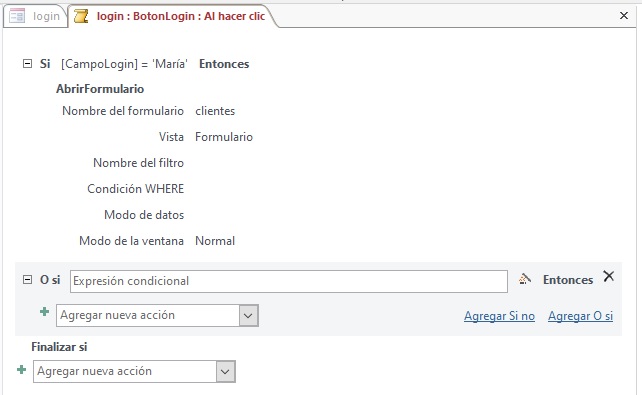Click Entonces in the O si row
The width and height of the screenshot is (642, 395).
pyautogui.click(x=568, y=280)
